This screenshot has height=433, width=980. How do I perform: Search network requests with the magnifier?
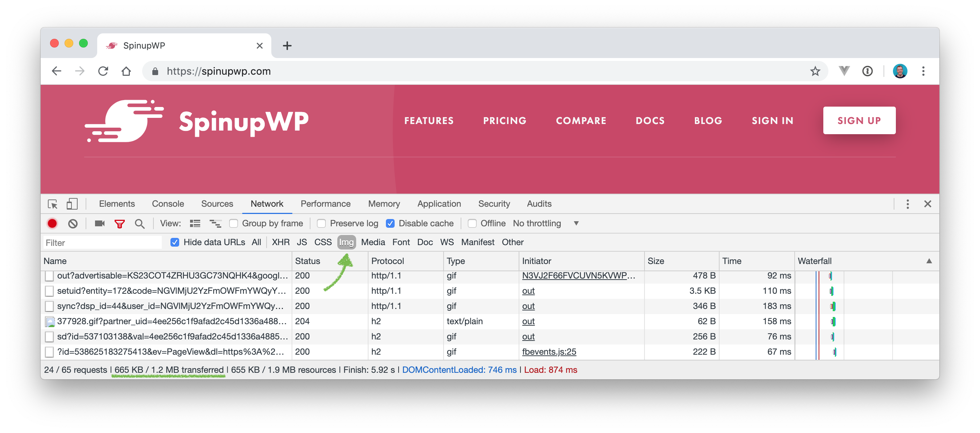pyautogui.click(x=140, y=223)
